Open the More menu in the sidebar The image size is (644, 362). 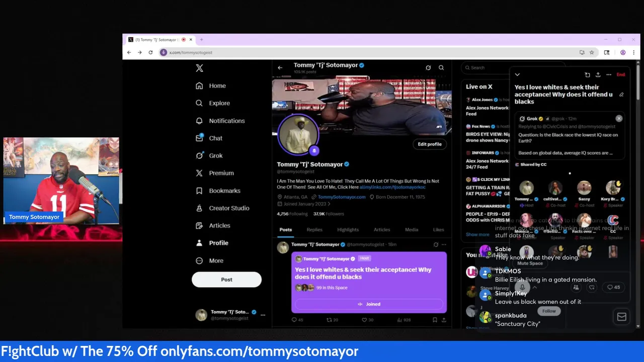point(209,260)
